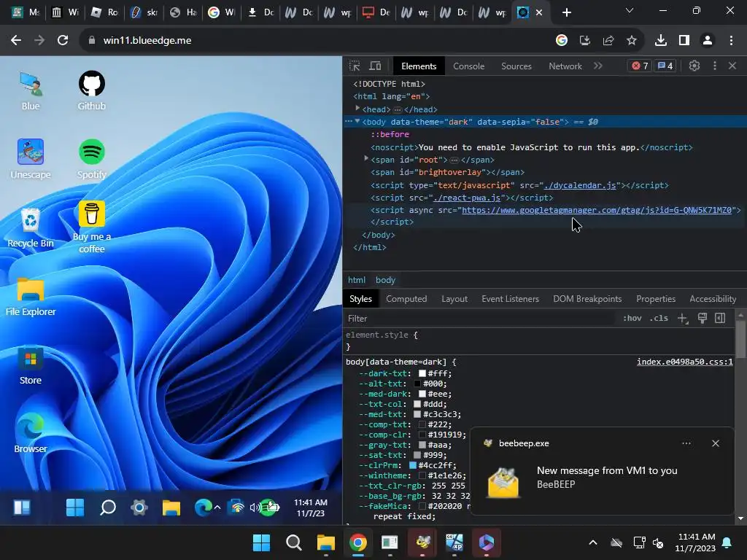Open beebeep notification options ellipsis
747x560 pixels.
686,443
